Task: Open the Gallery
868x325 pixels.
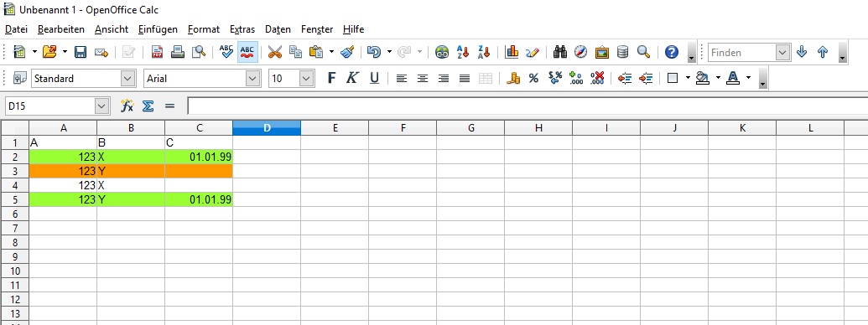Action: (x=602, y=52)
